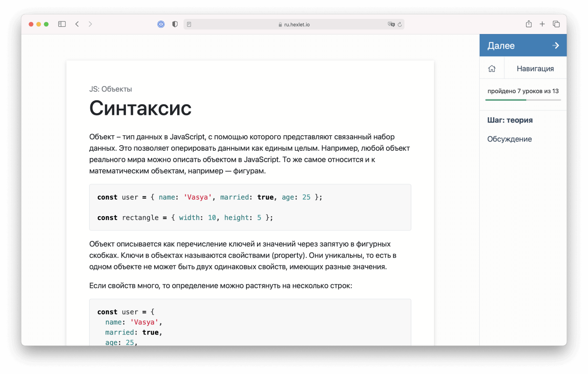Viewport: 588px width, 374px height.
Task: Open a new tab with plus icon
Action: click(542, 24)
